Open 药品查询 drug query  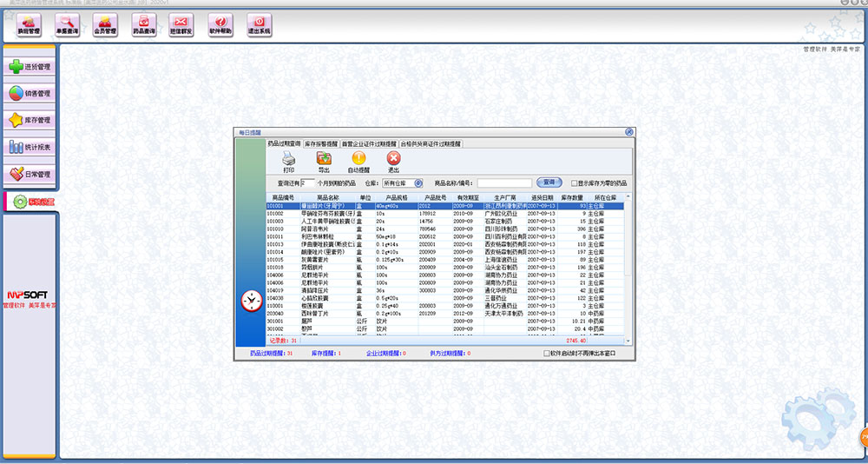[x=143, y=23]
